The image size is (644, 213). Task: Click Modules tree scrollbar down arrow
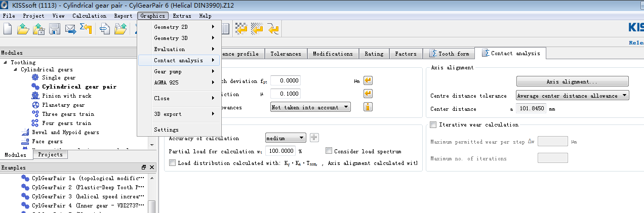pyautogui.click(x=152, y=145)
